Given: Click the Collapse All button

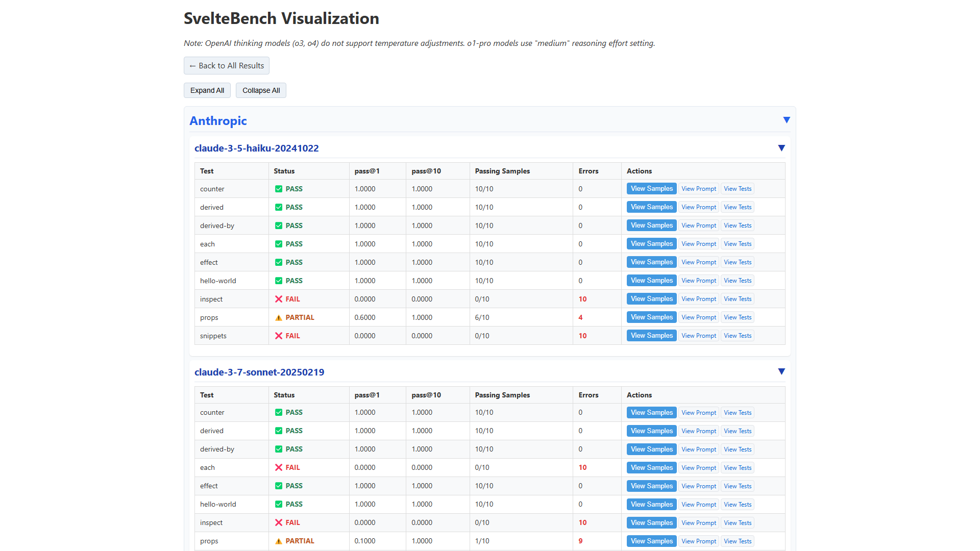Looking at the screenshot, I should coord(261,90).
